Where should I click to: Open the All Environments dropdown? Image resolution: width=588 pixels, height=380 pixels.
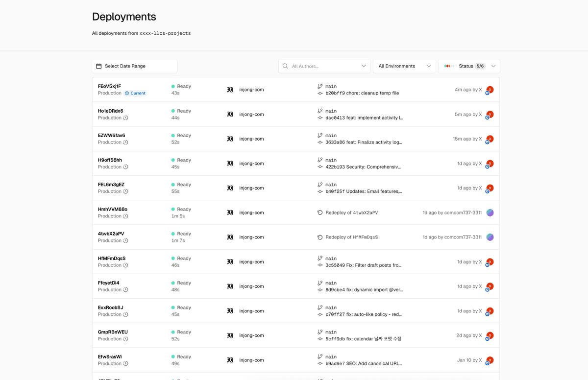click(404, 66)
